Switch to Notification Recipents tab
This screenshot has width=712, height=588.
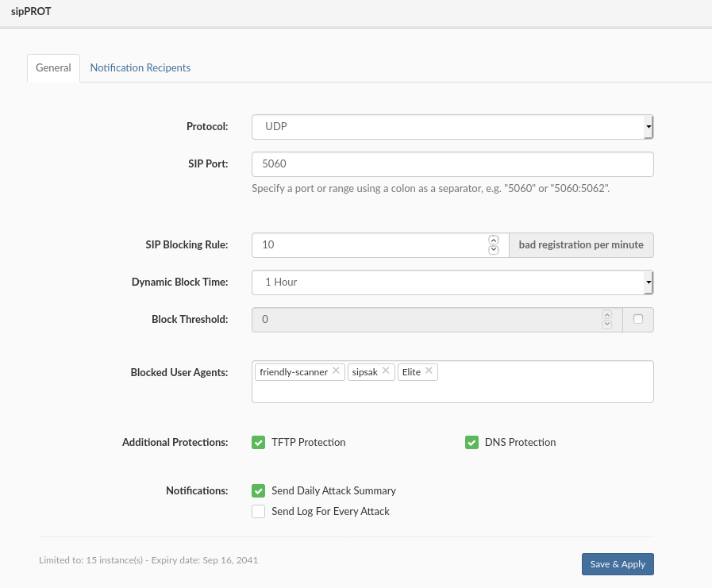(x=140, y=67)
